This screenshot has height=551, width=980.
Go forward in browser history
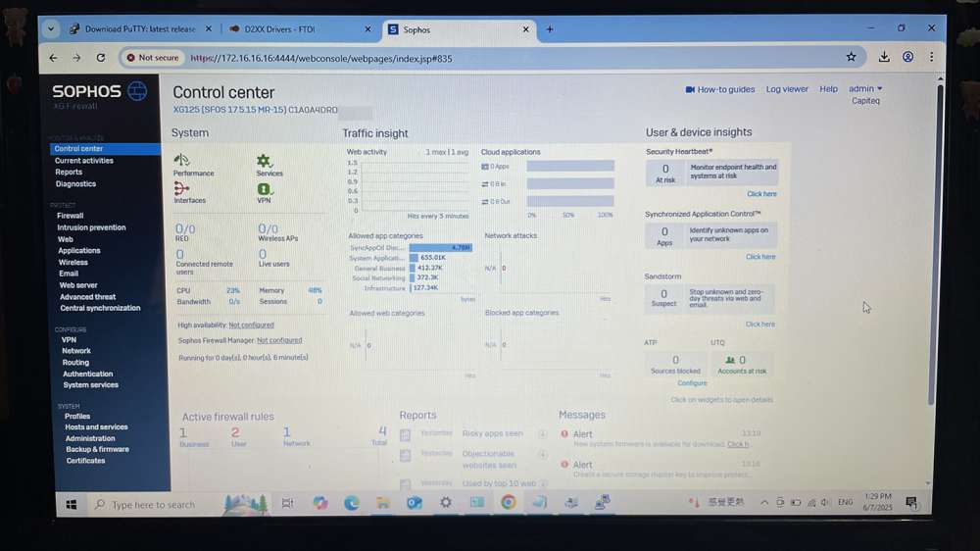[x=76, y=58]
